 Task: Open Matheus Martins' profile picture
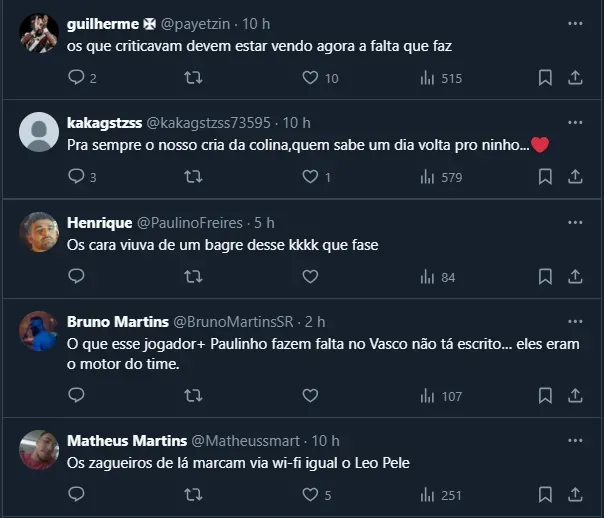(39, 450)
